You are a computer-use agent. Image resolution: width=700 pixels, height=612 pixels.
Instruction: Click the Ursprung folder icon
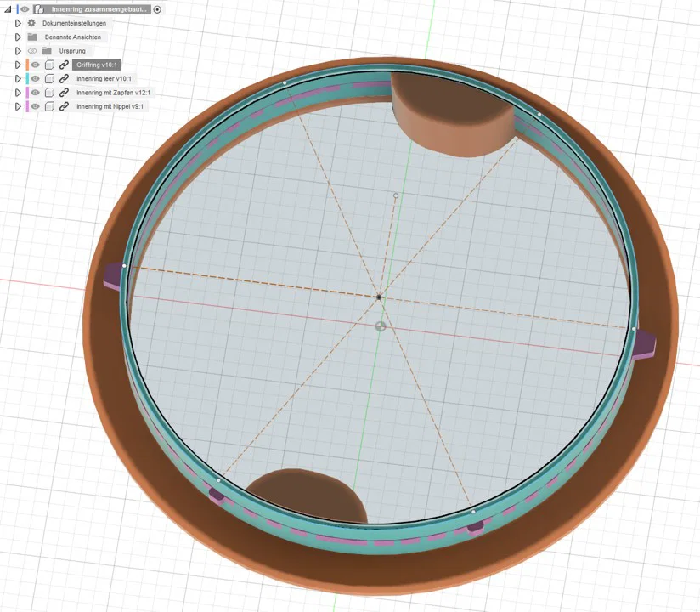pos(47,50)
